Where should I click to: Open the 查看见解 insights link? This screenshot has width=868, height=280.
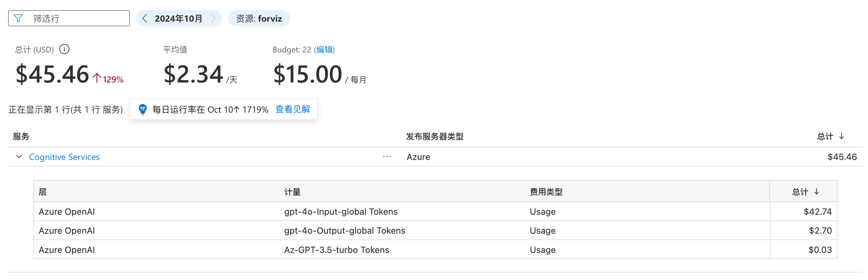(293, 110)
